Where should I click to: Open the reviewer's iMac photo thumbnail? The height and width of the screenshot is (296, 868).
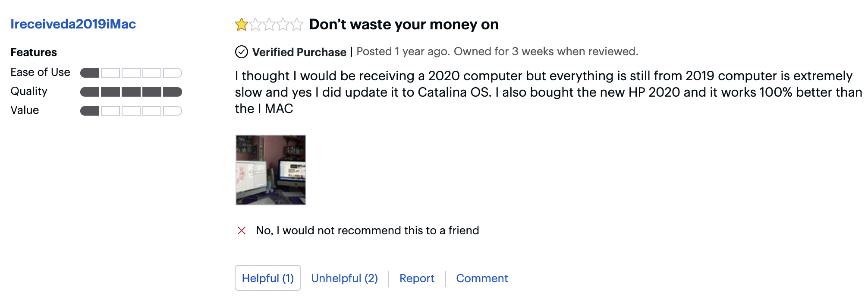coord(271,170)
